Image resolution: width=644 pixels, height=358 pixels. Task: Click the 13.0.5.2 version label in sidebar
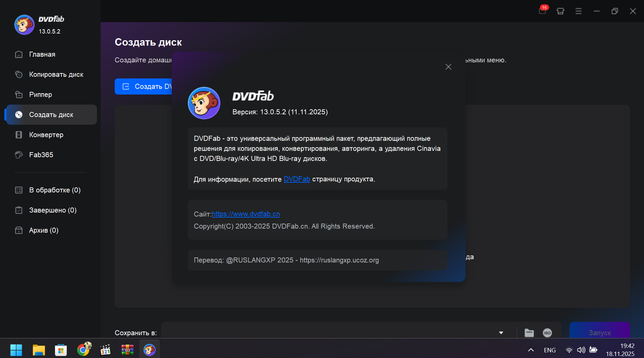pos(50,32)
